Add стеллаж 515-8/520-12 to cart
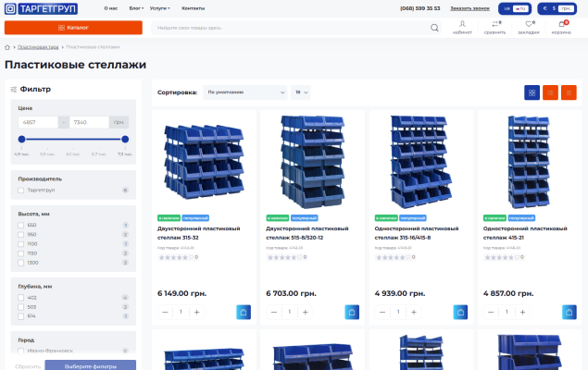Image resolution: width=588 pixels, height=370 pixels. tap(352, 312)
